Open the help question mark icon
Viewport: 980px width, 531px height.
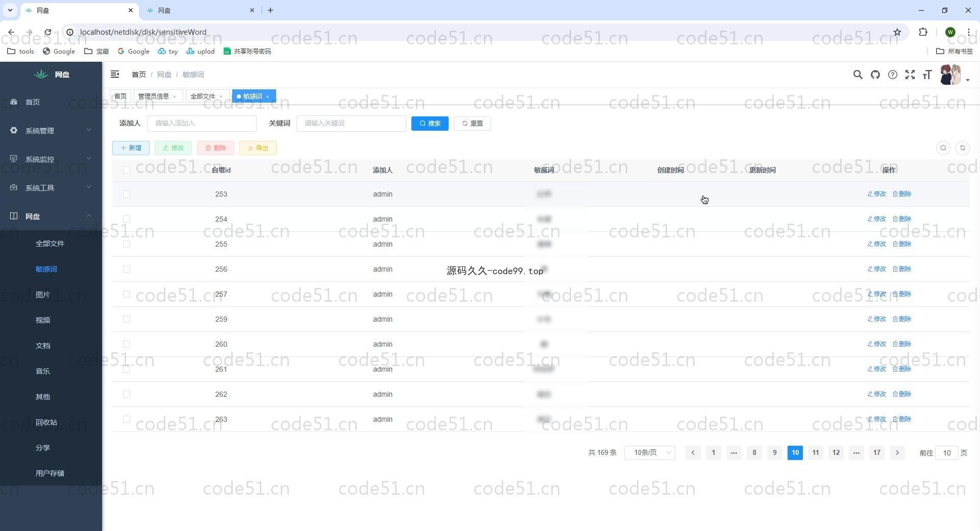893,75
